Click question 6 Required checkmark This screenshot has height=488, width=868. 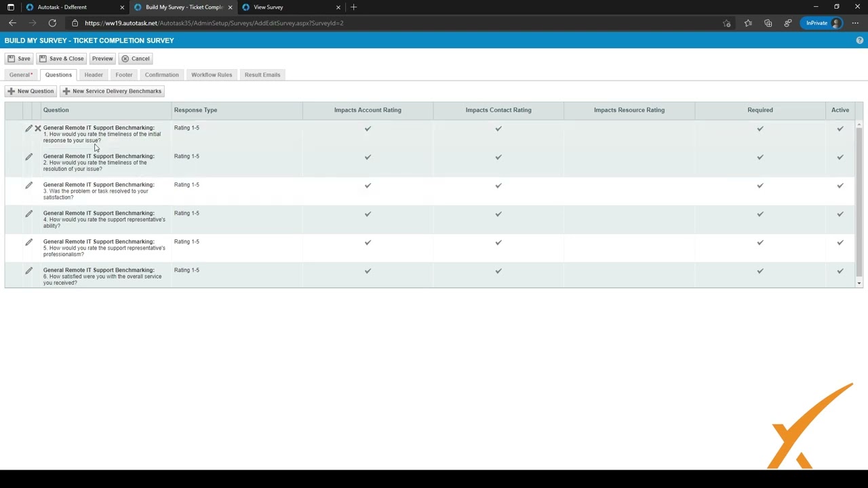point(760,270)
